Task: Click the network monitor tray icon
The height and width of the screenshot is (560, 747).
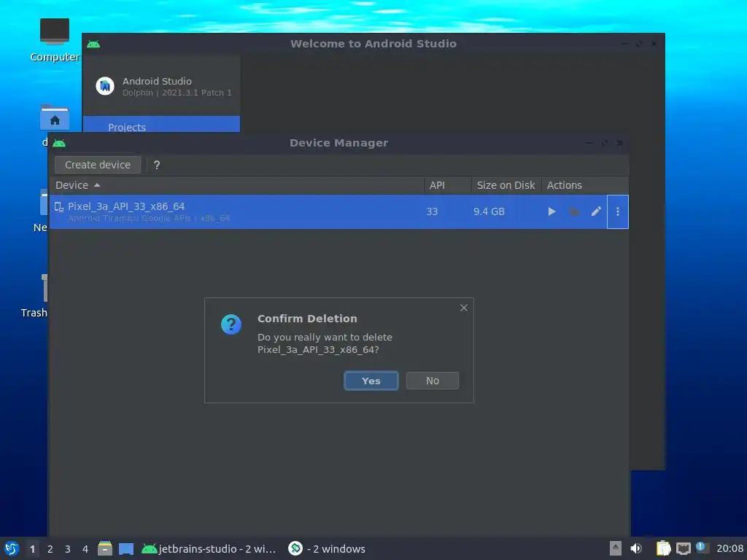Action: coord(683,548)
